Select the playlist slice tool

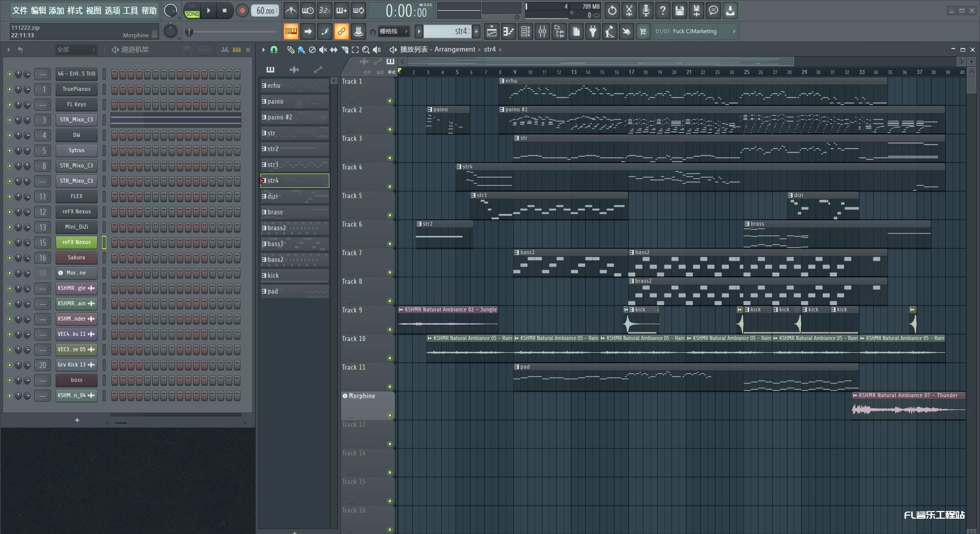(345, 50)
